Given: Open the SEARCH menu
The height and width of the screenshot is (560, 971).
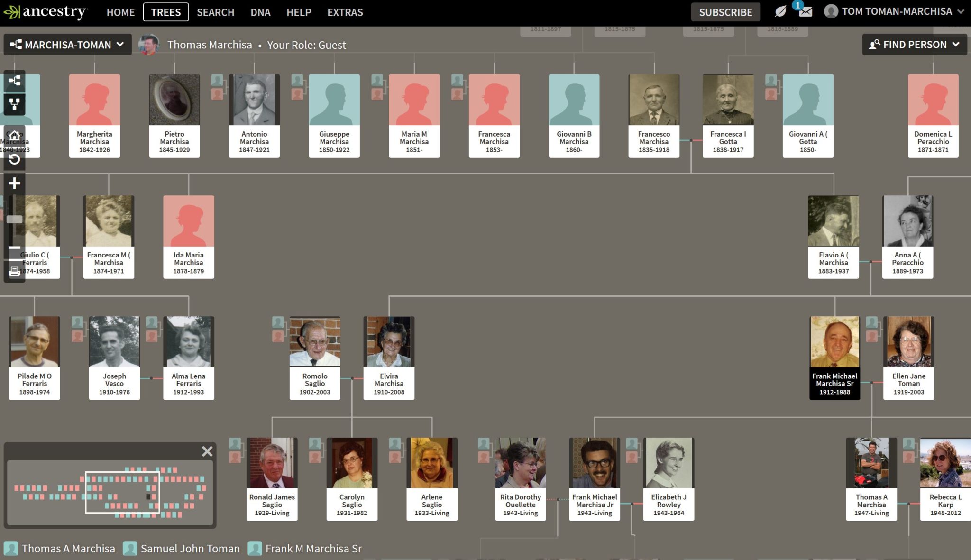Looking at the screenshot, I should (x=215, y=12).
